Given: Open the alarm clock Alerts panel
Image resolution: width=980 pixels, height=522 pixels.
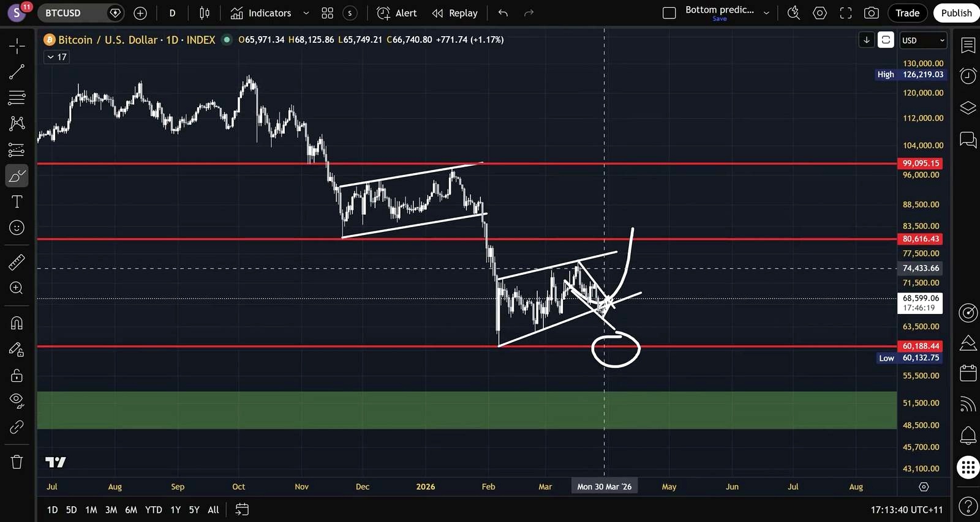Looking at the screenshot, I should (x=968, y=76).
